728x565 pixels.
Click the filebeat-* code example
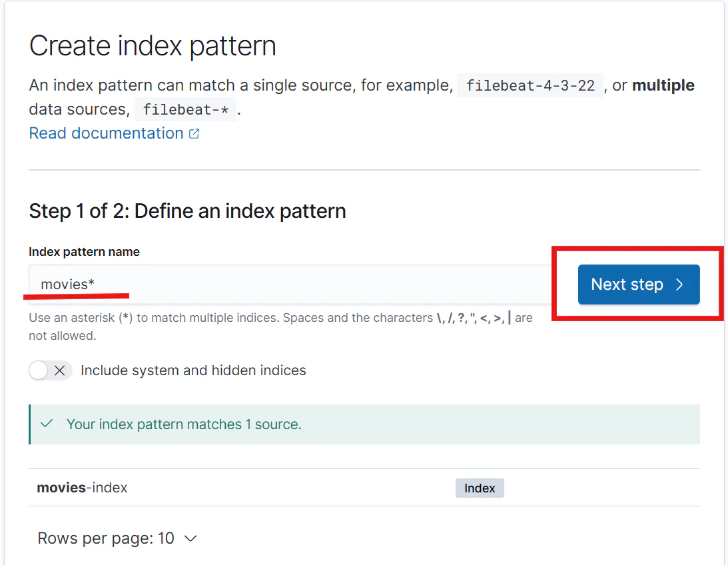coord(185,109)
